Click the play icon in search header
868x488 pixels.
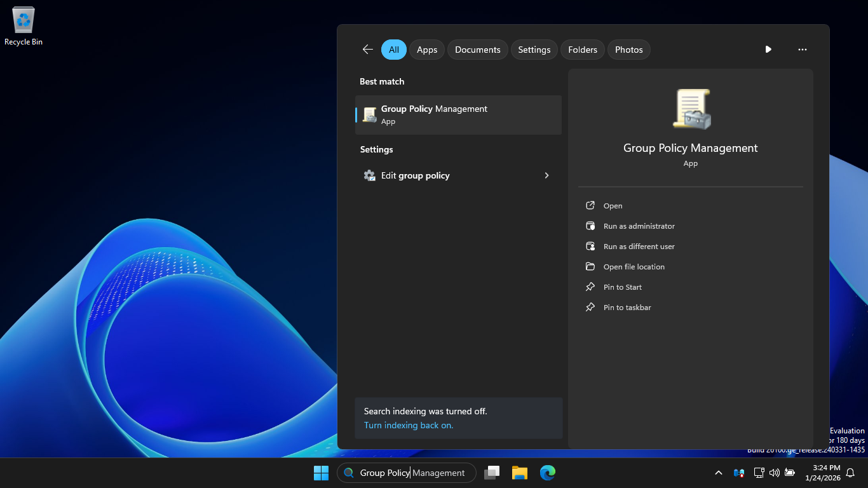[768, 50]
